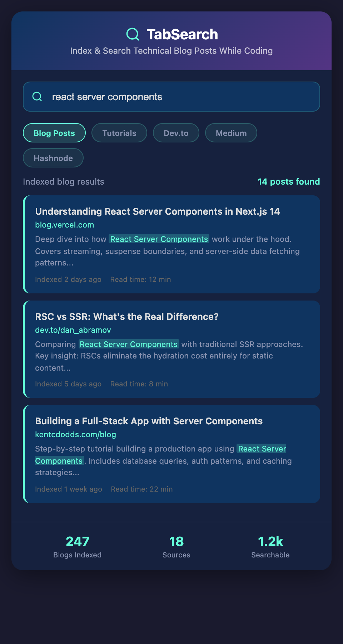The width and height of the screenshot is (343, 644).
Task: Visit the dev.to/dan_abramov link
Action: point(73,330)
